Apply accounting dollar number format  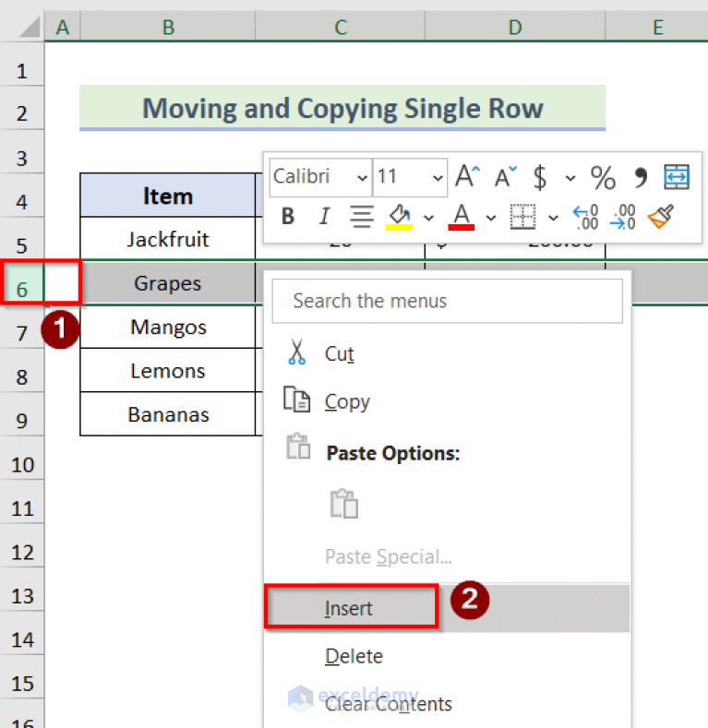pyautogui.click(x=540, y=176)
